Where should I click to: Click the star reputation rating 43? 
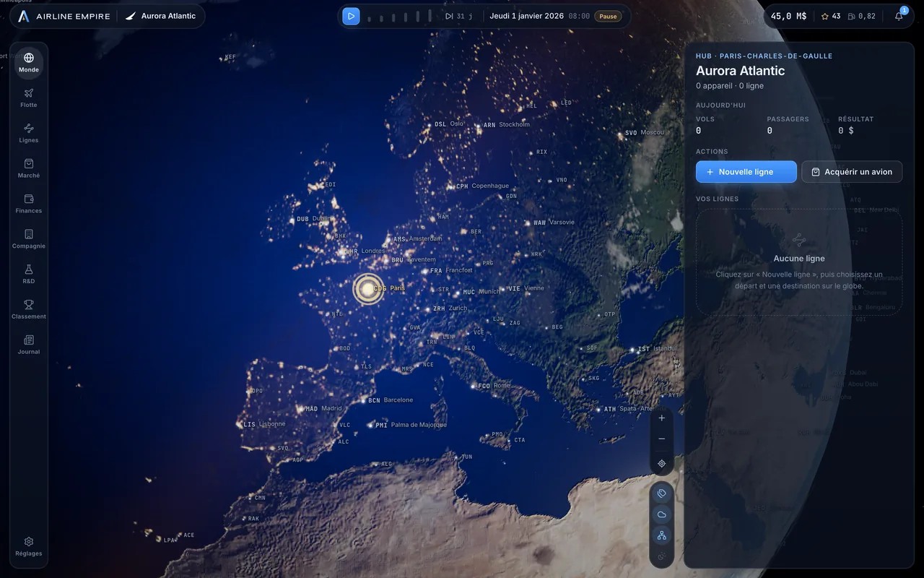point(831,16)
